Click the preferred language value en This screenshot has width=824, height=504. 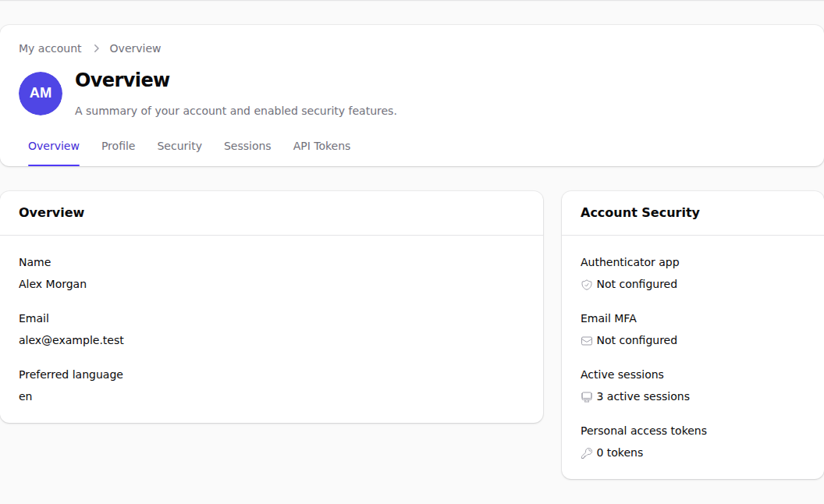tap(26, 397)
